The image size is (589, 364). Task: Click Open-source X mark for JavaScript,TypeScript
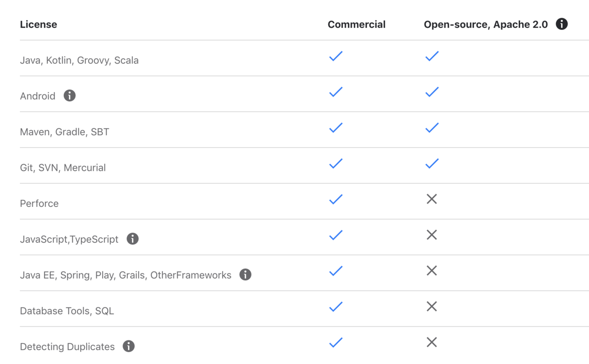(x=431, y=235)
